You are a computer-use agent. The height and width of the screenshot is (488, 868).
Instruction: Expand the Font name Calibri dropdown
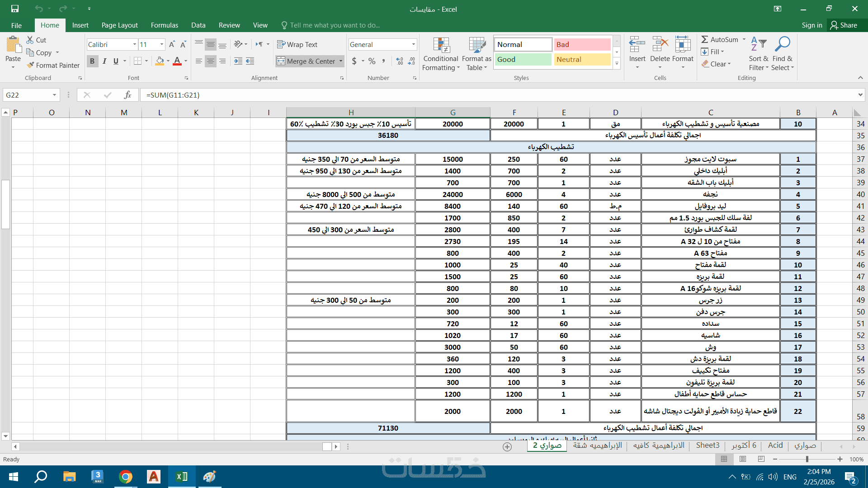point(134,44)
